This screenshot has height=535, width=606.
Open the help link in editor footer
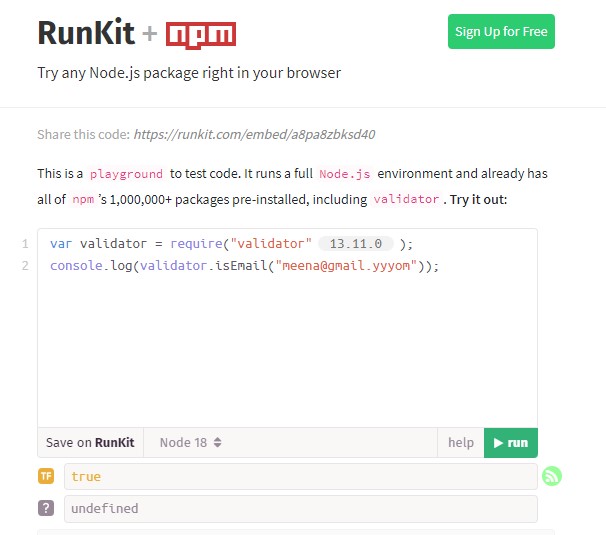[461, 443]
